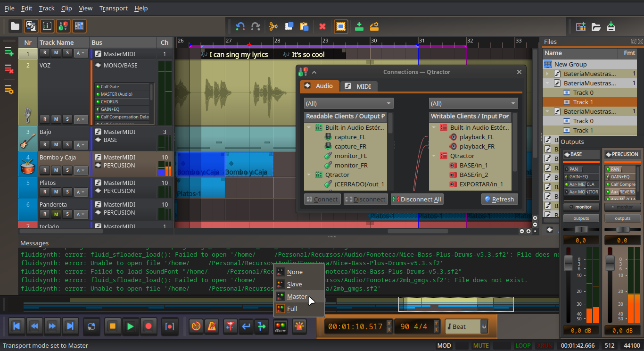
Task: Mute the VOZ track with M button
Action: click(x=56, y=119)
